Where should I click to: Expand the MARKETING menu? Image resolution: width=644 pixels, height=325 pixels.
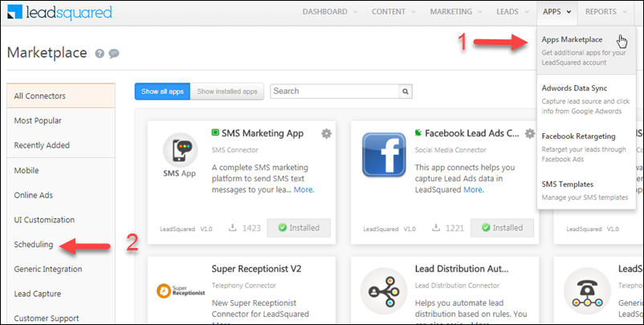456,12
